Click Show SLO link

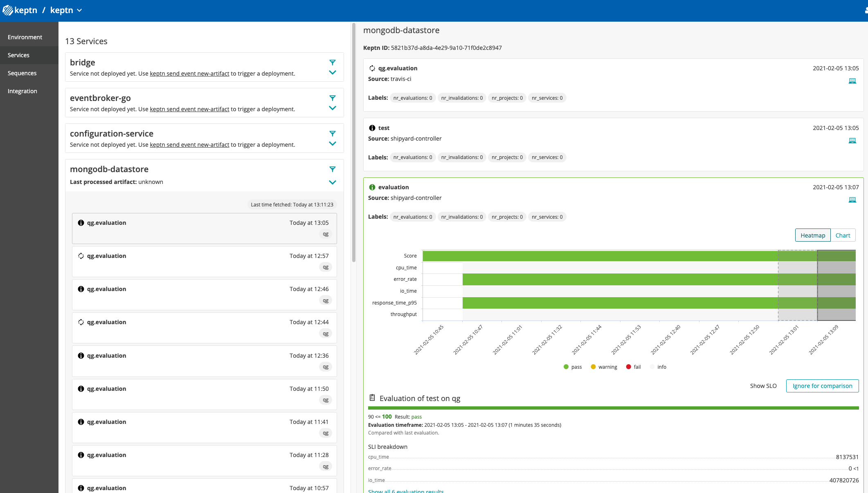tap(763, 386)
